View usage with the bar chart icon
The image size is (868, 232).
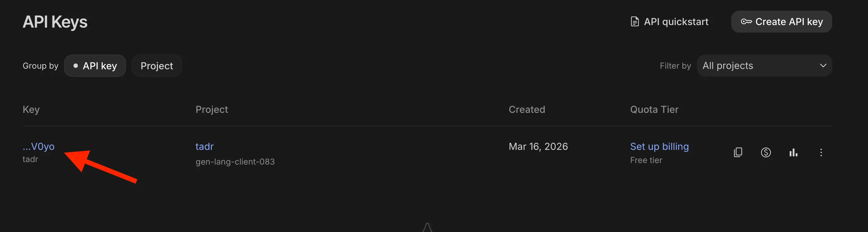point(793,153)
